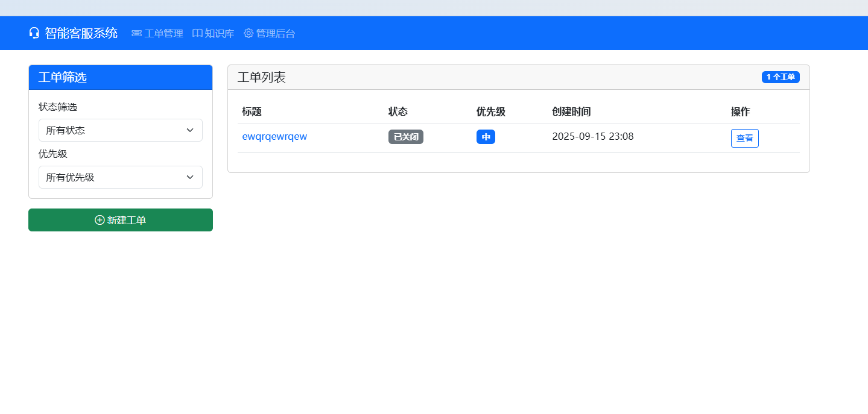
Task: Click the 1个工单 count badge
Action: coord(781,77)
